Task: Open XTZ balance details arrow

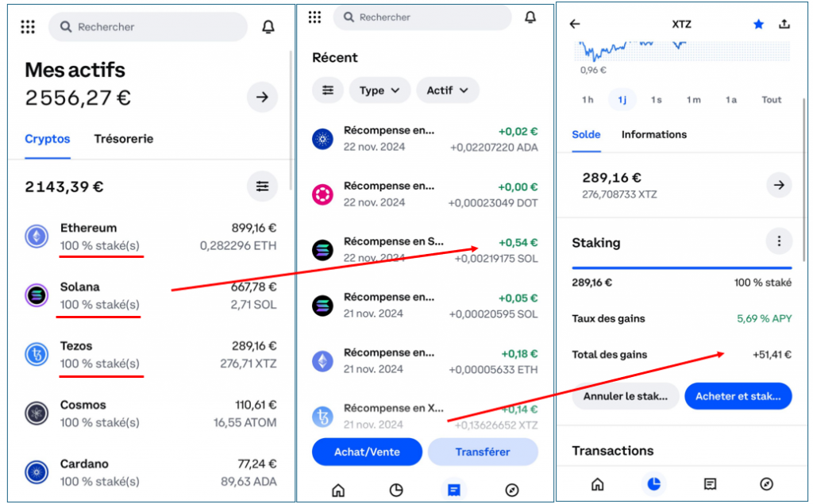Action: [779, 185]
